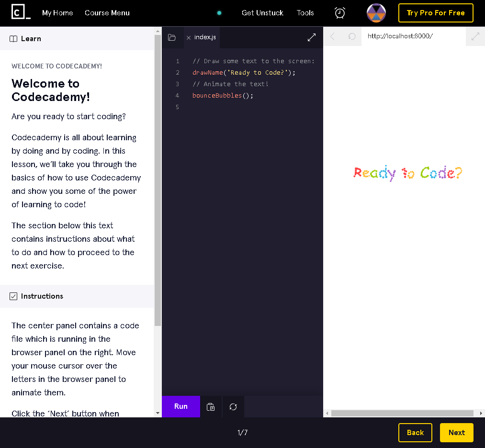The image size is (485, 448).
Task: Close the index.js tab
Action: [188, 38]
